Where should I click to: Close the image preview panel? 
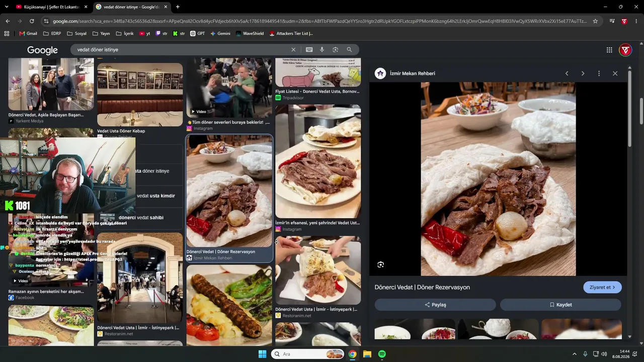pyautogui.click(x=615, y=73)
